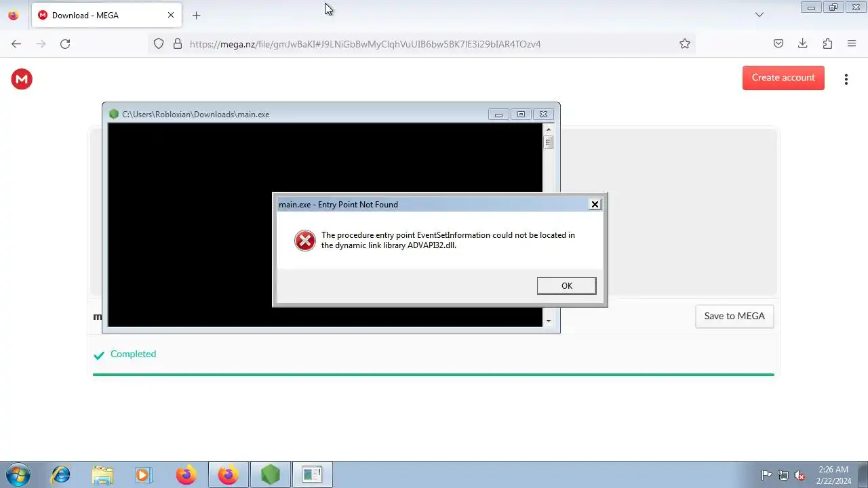Open Windows Media Player taskbar icon
868x488 pixels.
144,475
